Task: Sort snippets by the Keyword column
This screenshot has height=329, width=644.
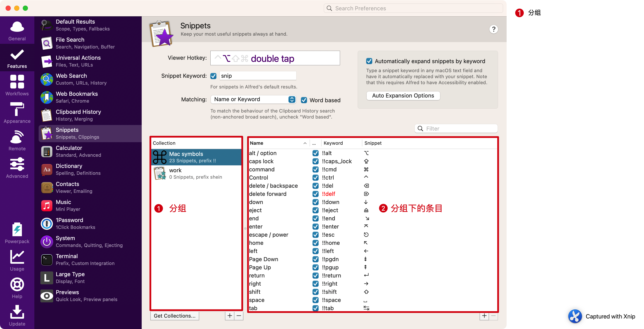Action: click(x=333, y=143)
